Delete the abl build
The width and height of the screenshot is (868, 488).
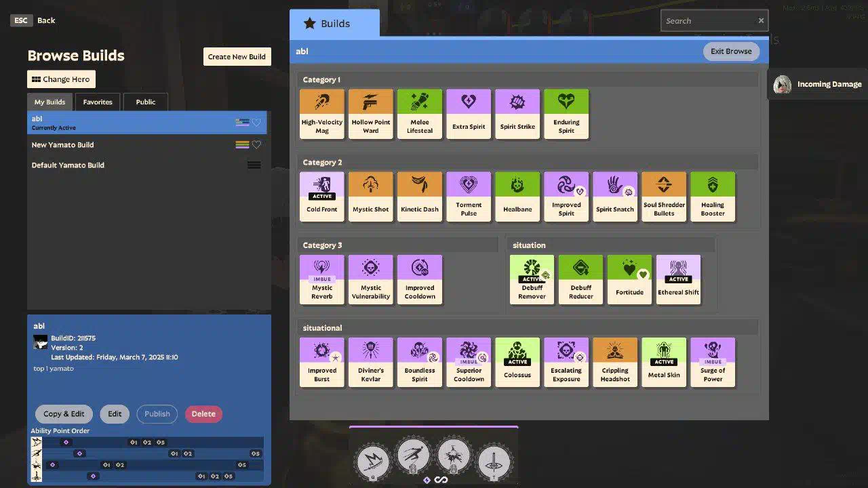pyautogui.click(x=203, y=414)
